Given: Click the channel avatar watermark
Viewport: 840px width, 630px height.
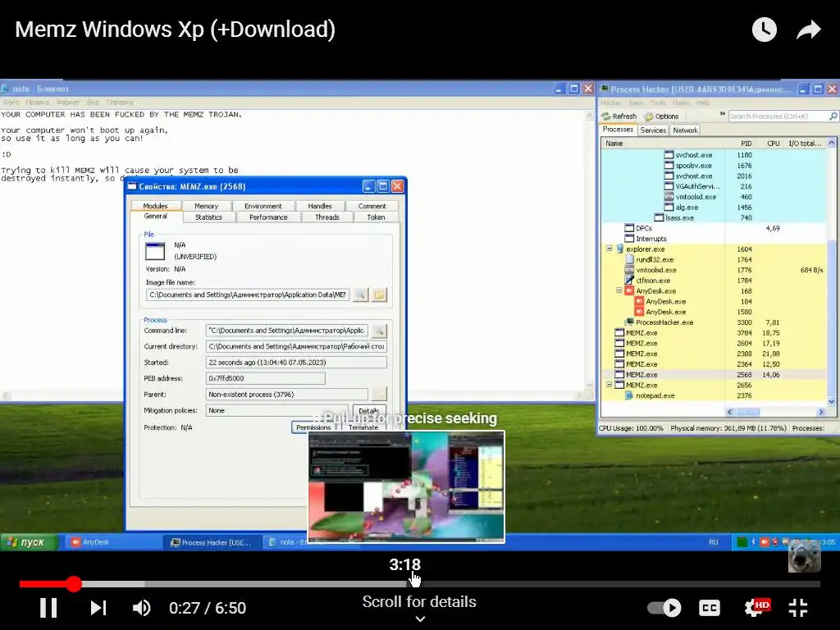Looking at the screenshot, I should tap(804, 557).
